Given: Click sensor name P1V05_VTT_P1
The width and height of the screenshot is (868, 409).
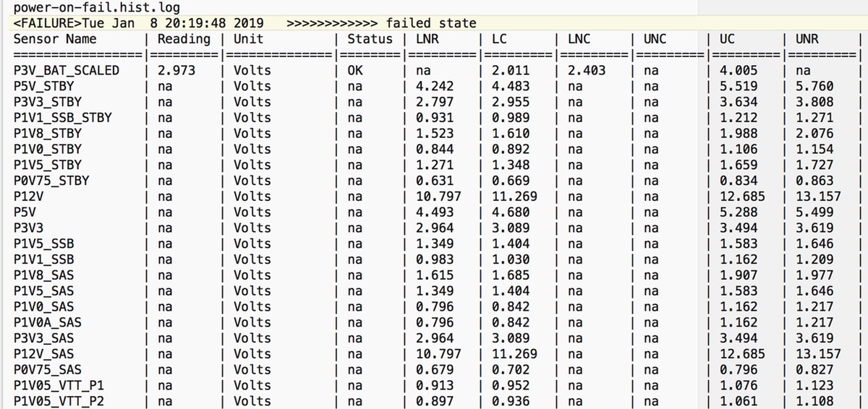Looking at the screenshot, I should pyautogui.click(x=59, y=385).
